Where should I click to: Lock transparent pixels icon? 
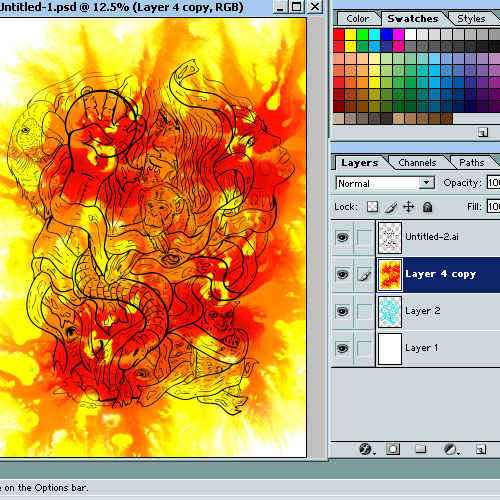click(372, 207)
